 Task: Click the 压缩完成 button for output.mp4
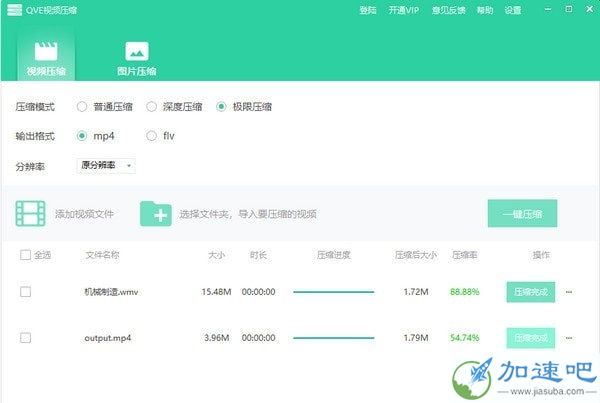coord(531,338)
